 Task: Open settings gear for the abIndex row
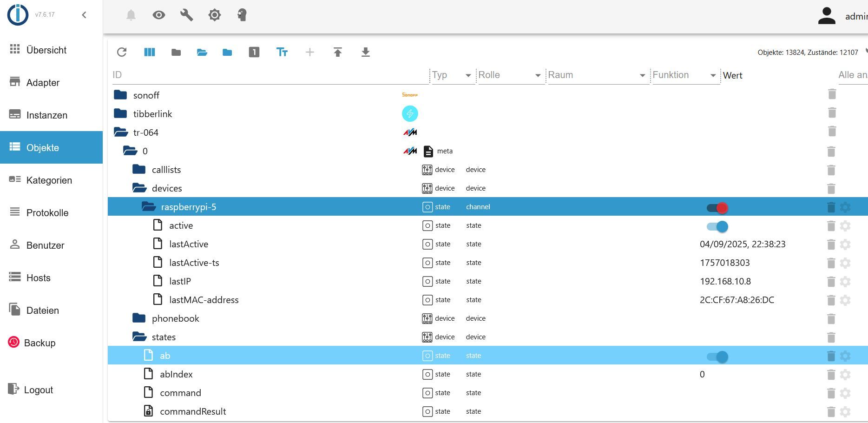(x=845, y=375)
